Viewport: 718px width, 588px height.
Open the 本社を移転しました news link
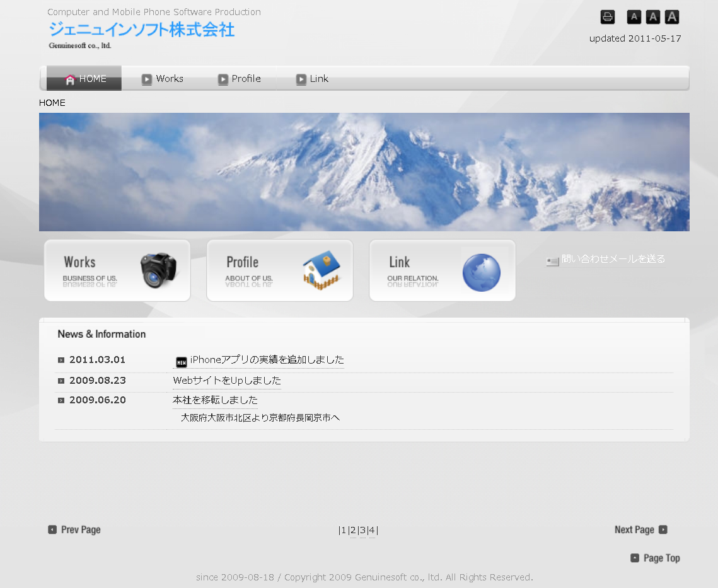click(215, 400)
